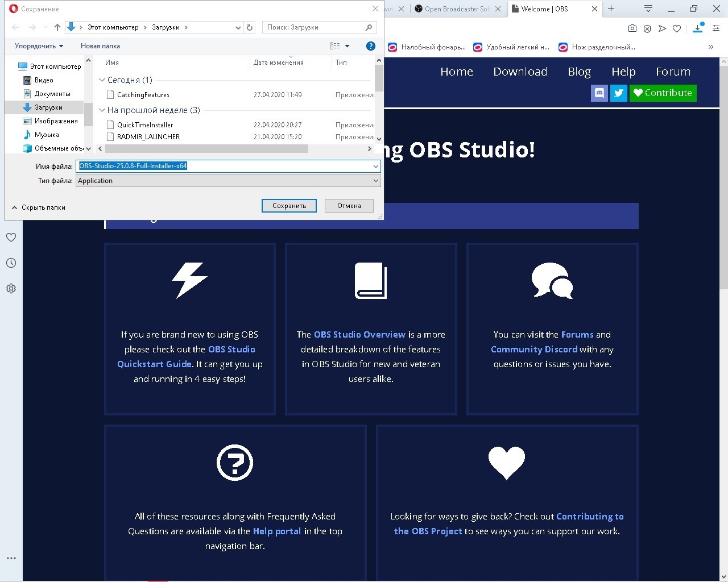
Task: Follow the Community Discord link
Action: [x=534, y=350]
